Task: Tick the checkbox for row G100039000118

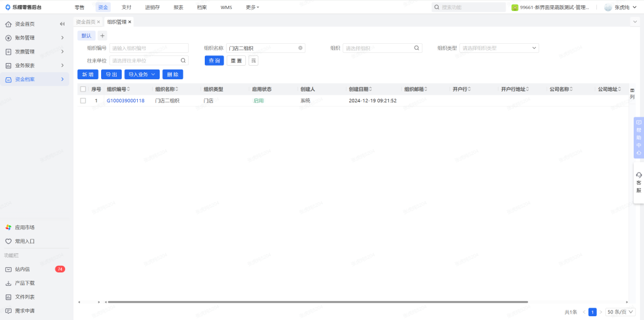Action: pos(83,100)
